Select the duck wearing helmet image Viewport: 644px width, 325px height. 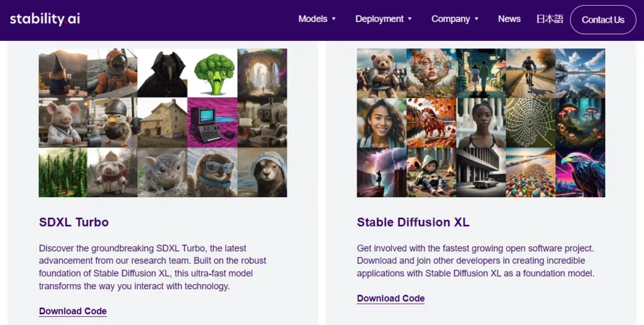pos(112,123)
